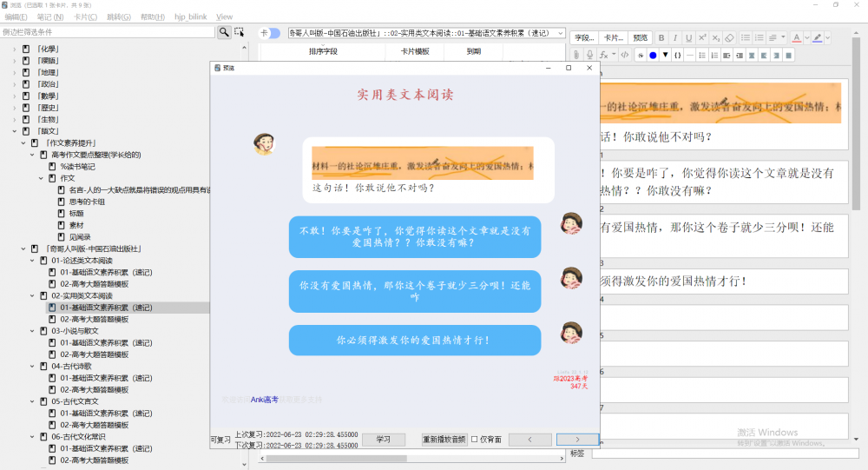The image size is (868, 470).
Task: Open the 跳转(G) menu
Action: (119, 17)
